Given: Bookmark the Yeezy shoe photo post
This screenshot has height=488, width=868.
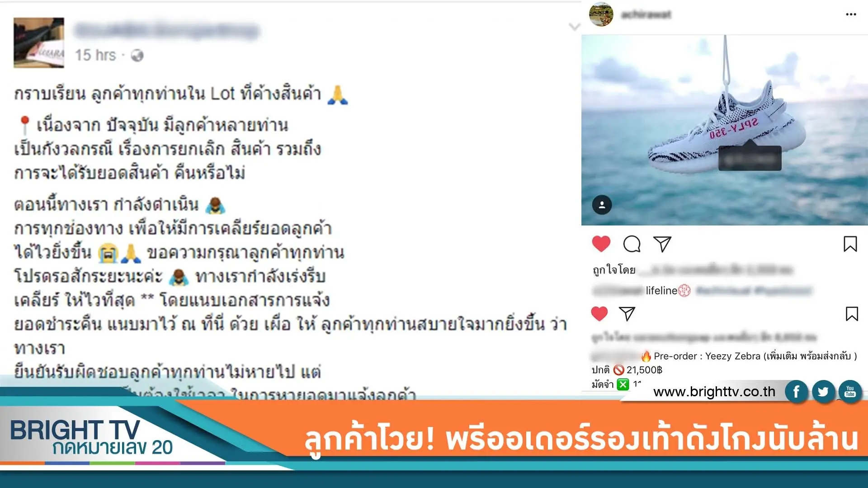Looking at the screenshot, I should point(850,244).
